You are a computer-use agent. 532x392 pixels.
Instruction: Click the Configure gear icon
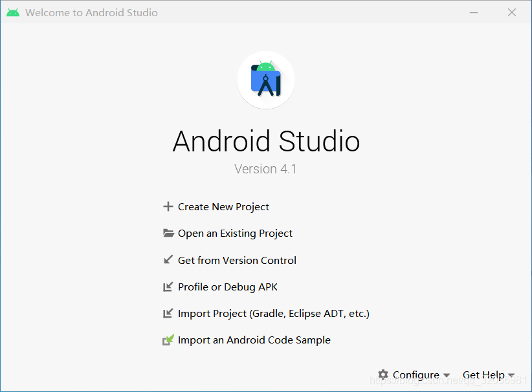tap(383, 375)
